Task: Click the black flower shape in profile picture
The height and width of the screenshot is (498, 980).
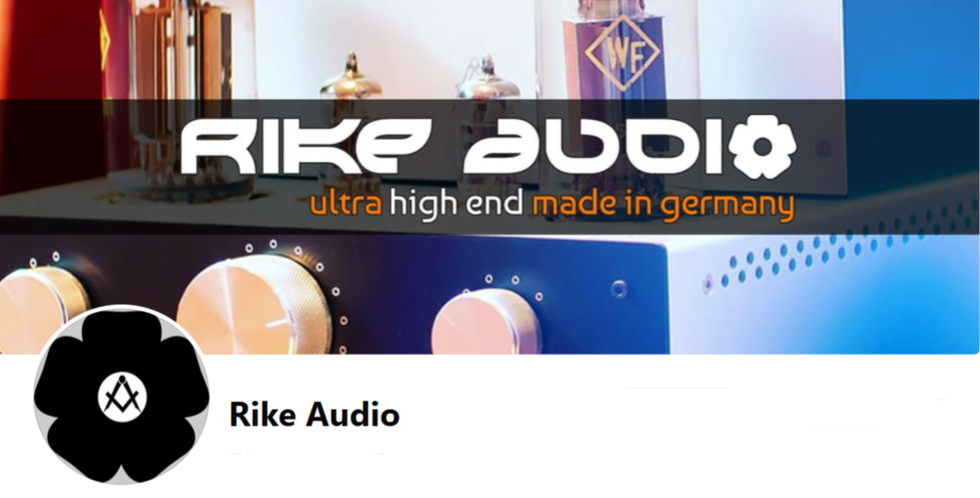Action: [x=122, y=396]
